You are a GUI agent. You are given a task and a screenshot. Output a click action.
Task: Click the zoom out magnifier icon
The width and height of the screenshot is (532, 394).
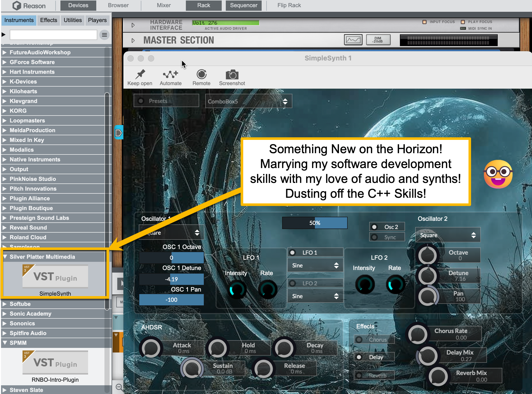tap(119, 387)
